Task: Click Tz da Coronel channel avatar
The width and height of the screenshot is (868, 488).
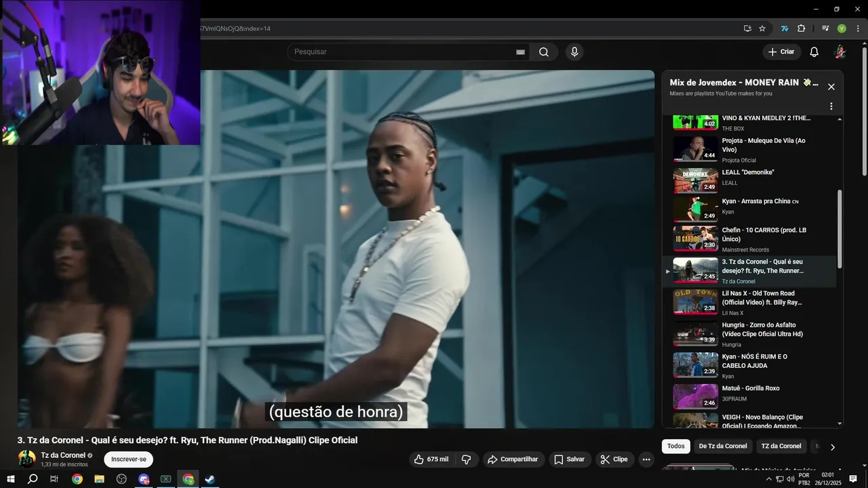Action: point(26,459)
